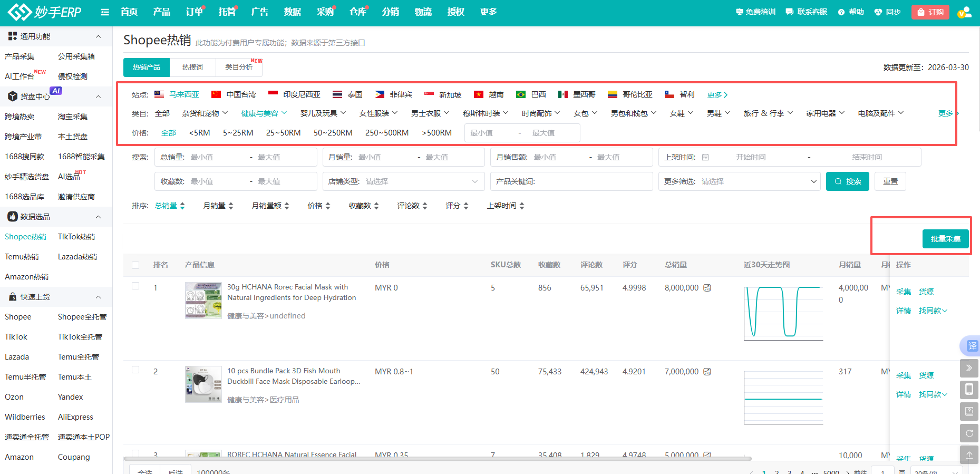The width and height of the screenshot is (980, 474).
Task: Click the 搜索 search button
Action: (x=847, y=181)
